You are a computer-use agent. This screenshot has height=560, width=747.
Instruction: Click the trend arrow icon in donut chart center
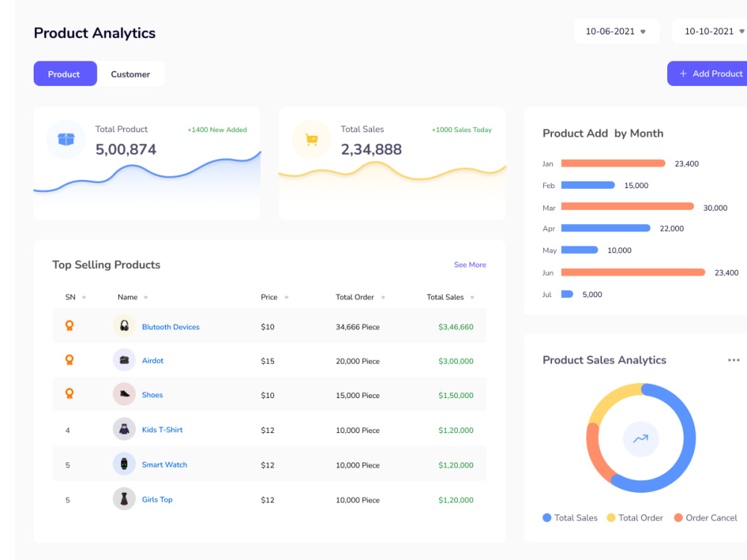[641, 438]
